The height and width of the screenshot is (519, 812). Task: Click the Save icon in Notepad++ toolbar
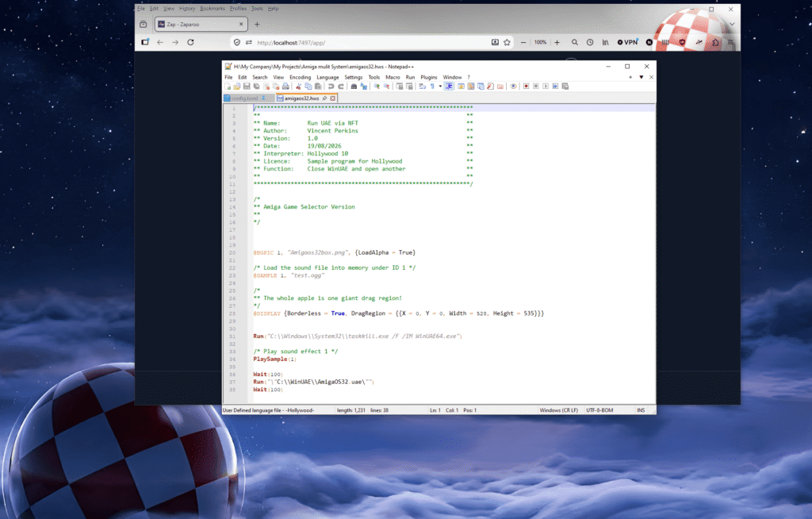247,86
